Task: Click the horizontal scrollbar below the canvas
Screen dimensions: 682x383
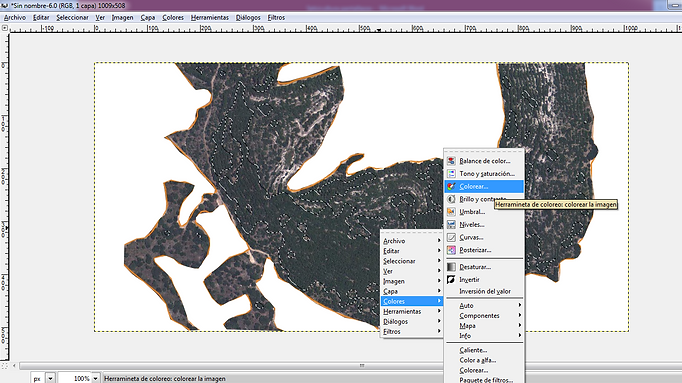Action: coord(362,366)
